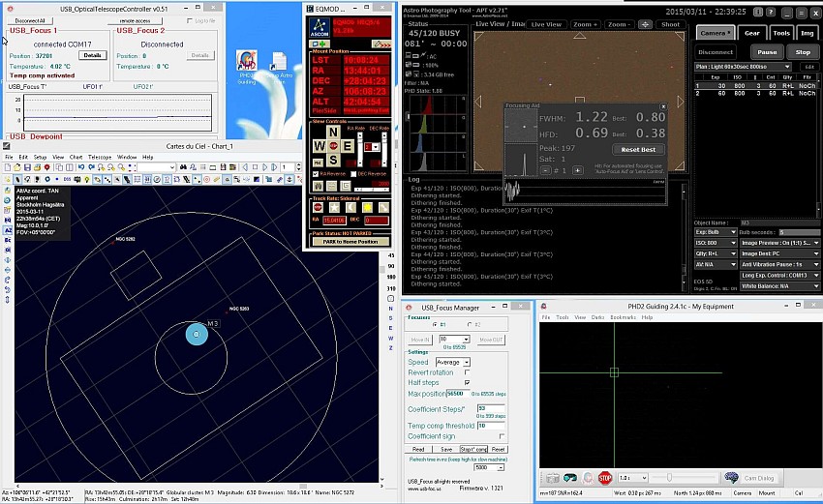The height and width of the screenshot is (504, 823).
Task: Switch to Tools tab in APT
Action: point(781,33)
